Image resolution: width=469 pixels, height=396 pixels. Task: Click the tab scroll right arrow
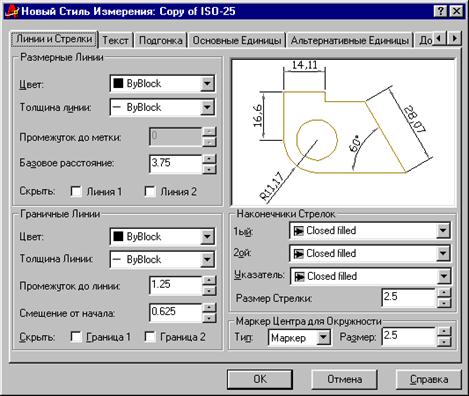pos(454,38)
